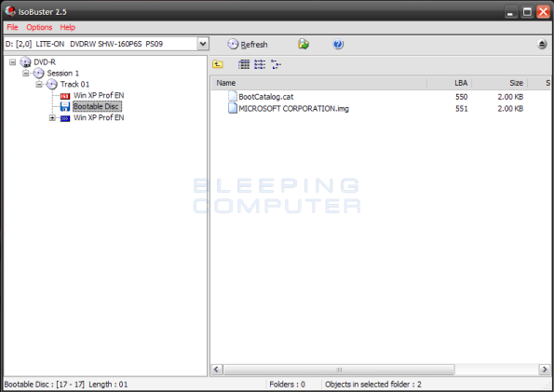
Task: Open the File menu
Action: [x=12, y=27]
